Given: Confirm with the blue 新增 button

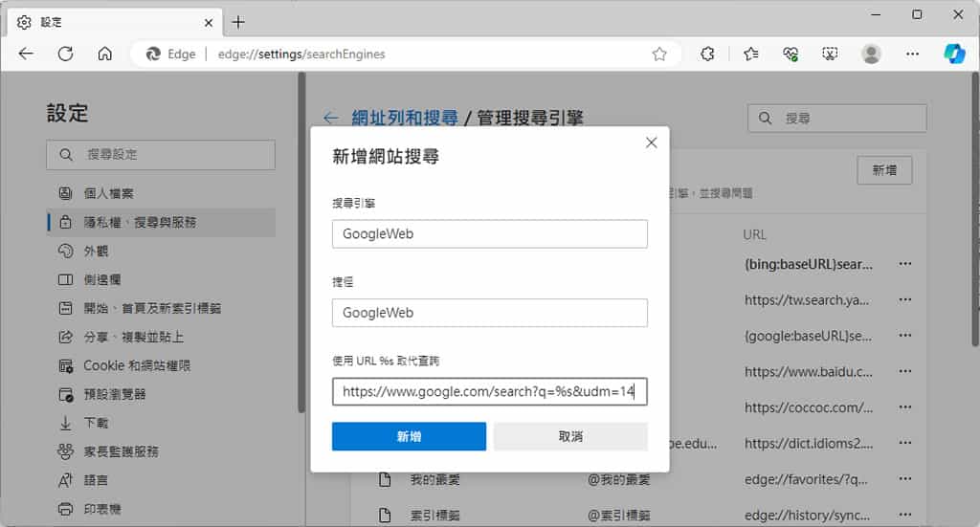Looking at the screenshot, I should [409, 436].
